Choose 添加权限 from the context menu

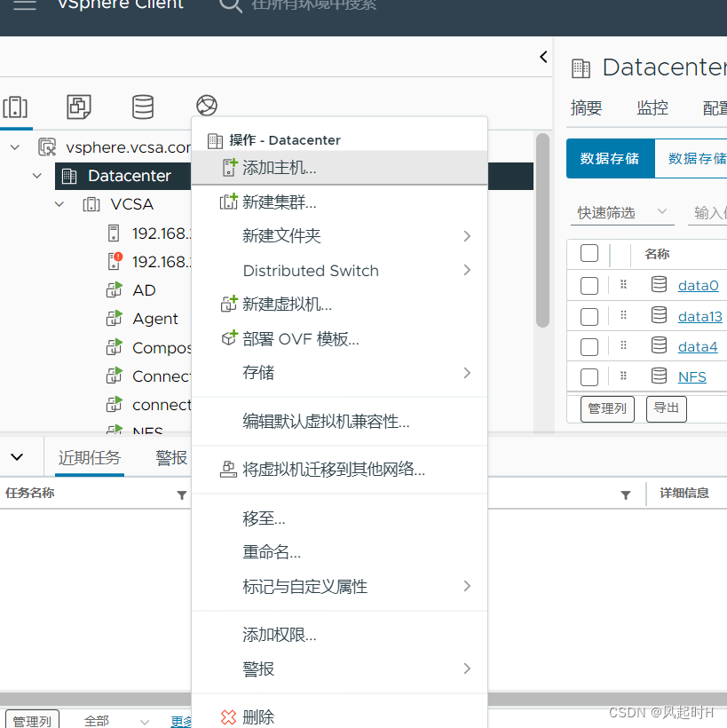(x=340, y=634)
